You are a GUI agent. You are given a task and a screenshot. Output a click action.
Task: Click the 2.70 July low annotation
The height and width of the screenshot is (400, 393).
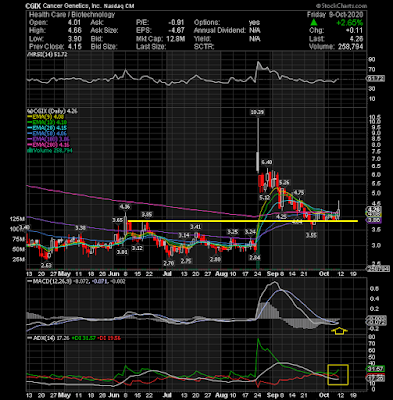pyautogui.click(x=169, y=263)
